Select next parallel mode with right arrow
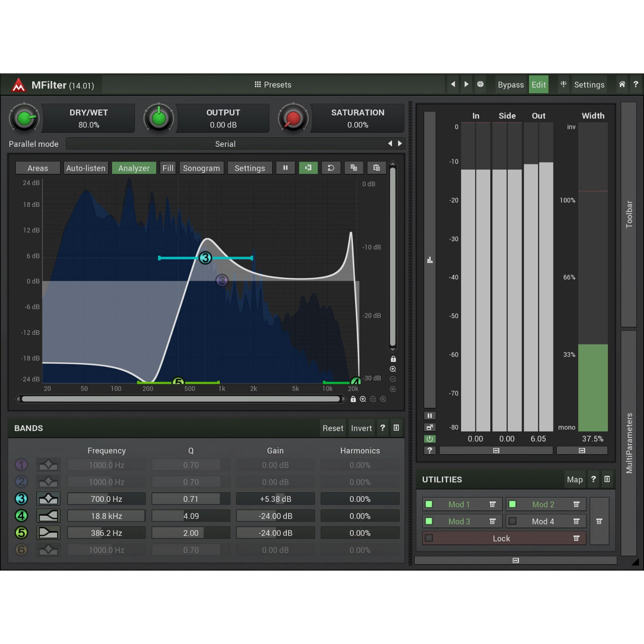644x644 pixels. [400, 143]
